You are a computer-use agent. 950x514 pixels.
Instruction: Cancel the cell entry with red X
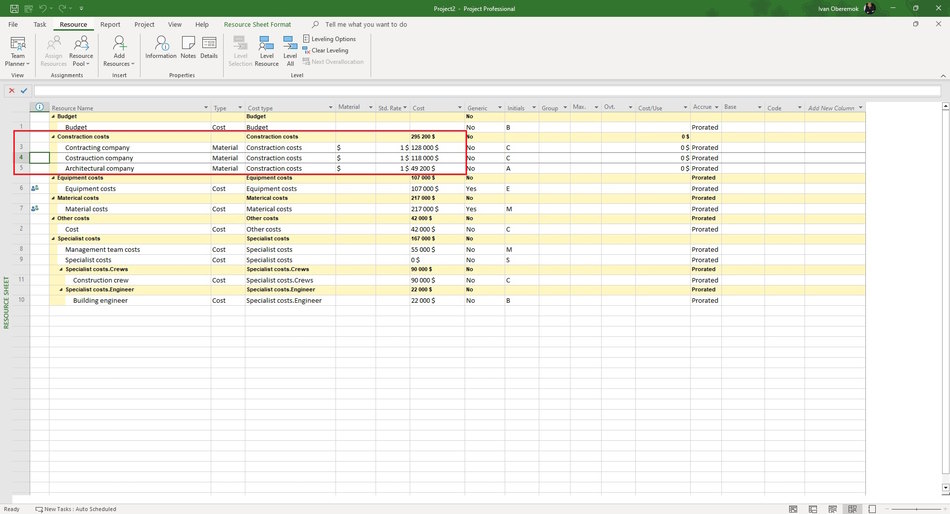tap(12, 90)
